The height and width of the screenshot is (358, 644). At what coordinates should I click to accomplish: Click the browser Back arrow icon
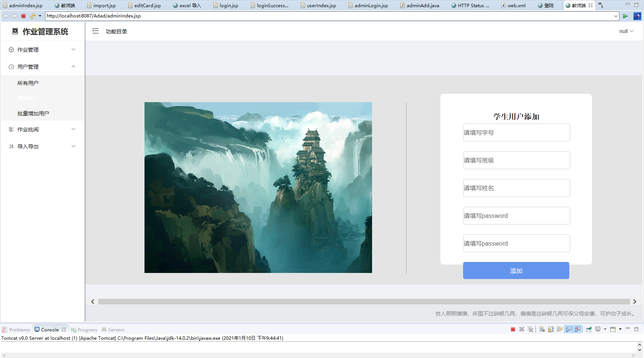pyautogui.click(x=6, y=16)
